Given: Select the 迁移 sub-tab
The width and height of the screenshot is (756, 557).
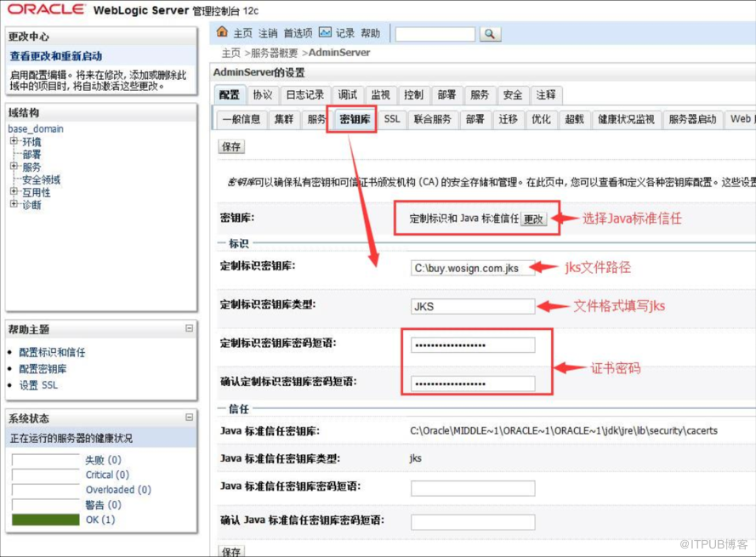Looking at the screenshot, I should click(509, 119).
